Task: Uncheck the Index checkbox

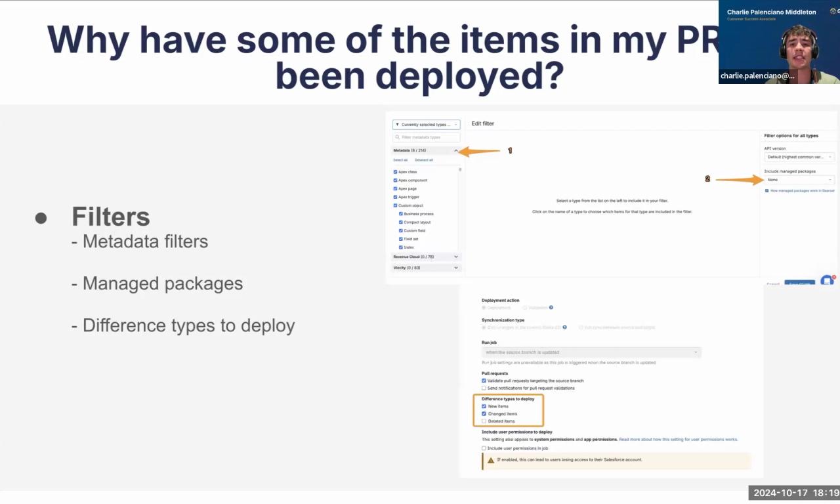Action: coord(401,247)
